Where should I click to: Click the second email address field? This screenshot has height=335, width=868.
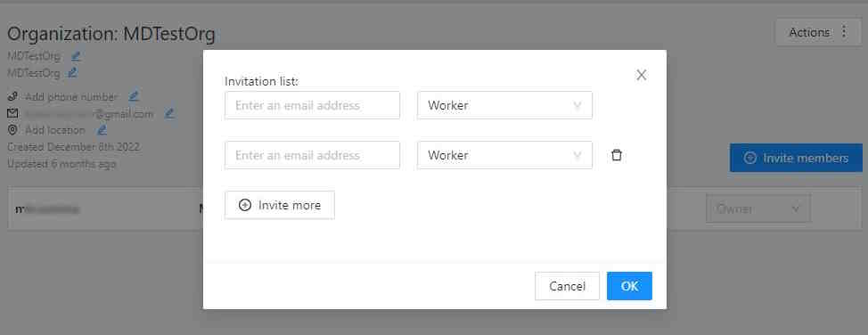[312, 155]
